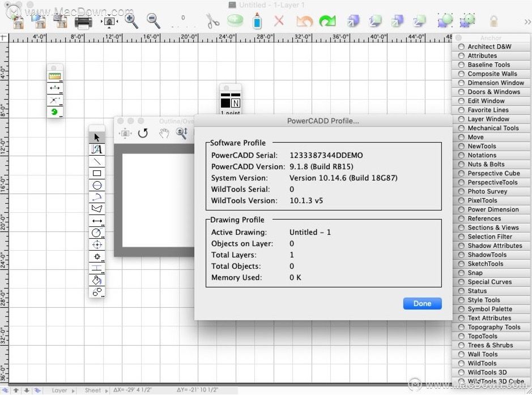Screen dimensions: 532x395
Task: Toggle the Trees & Shrubs palette
Action: pyautogui.click(x=491, y=345)
